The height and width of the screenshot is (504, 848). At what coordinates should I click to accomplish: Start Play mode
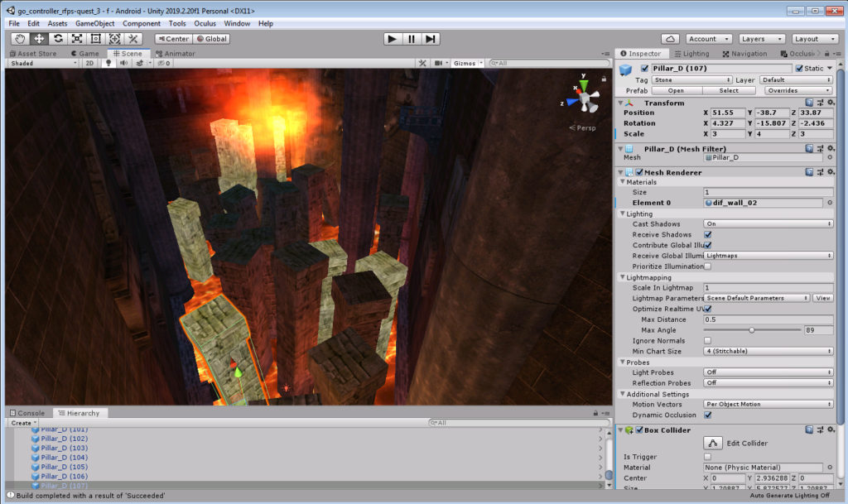pyautogui.click(x=392, y=39)
